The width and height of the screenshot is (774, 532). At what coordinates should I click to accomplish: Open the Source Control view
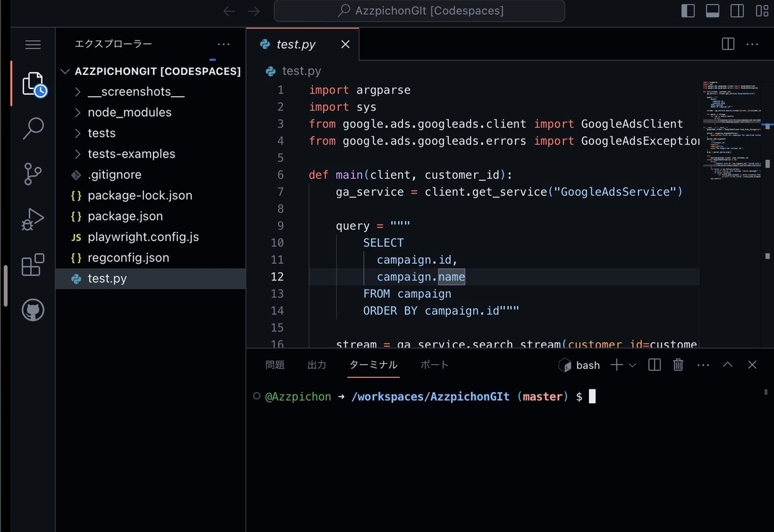[x=32, y=173]
